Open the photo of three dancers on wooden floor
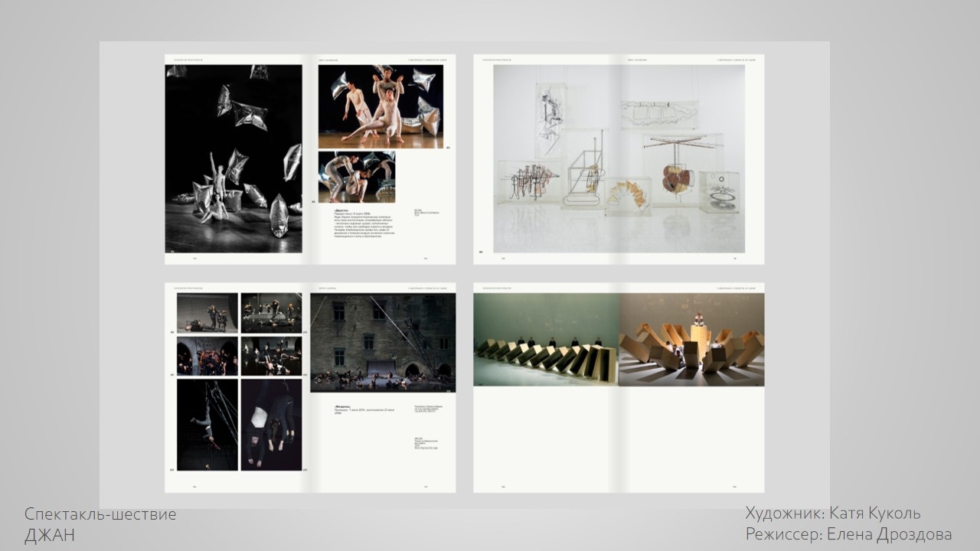Viewport: 980px width, 551px height. pos(381,106)
